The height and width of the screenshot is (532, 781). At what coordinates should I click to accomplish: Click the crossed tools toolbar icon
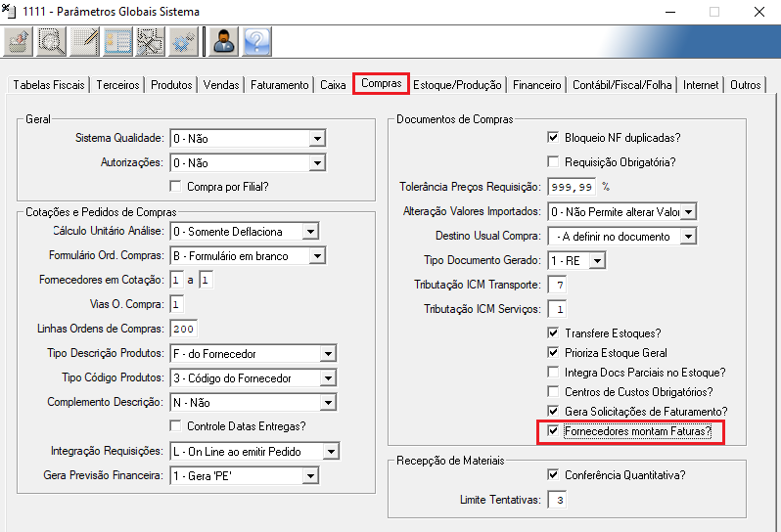150,41
